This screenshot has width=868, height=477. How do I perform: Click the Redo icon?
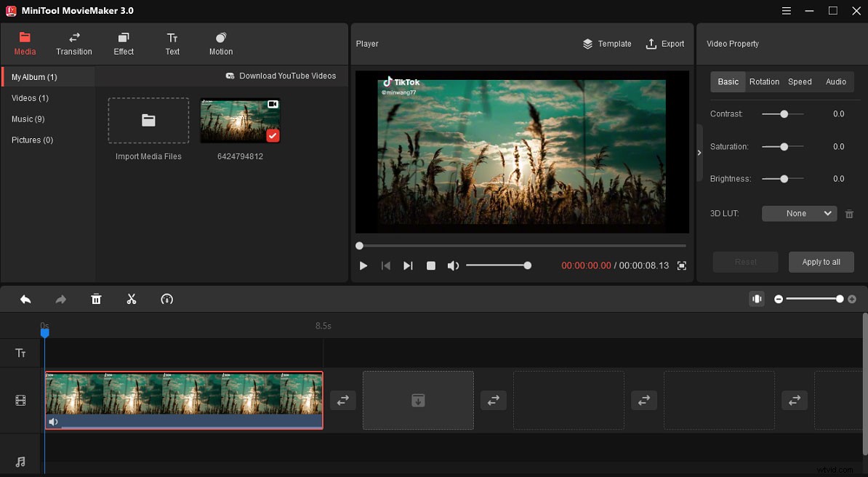click(x=61, y=299)
